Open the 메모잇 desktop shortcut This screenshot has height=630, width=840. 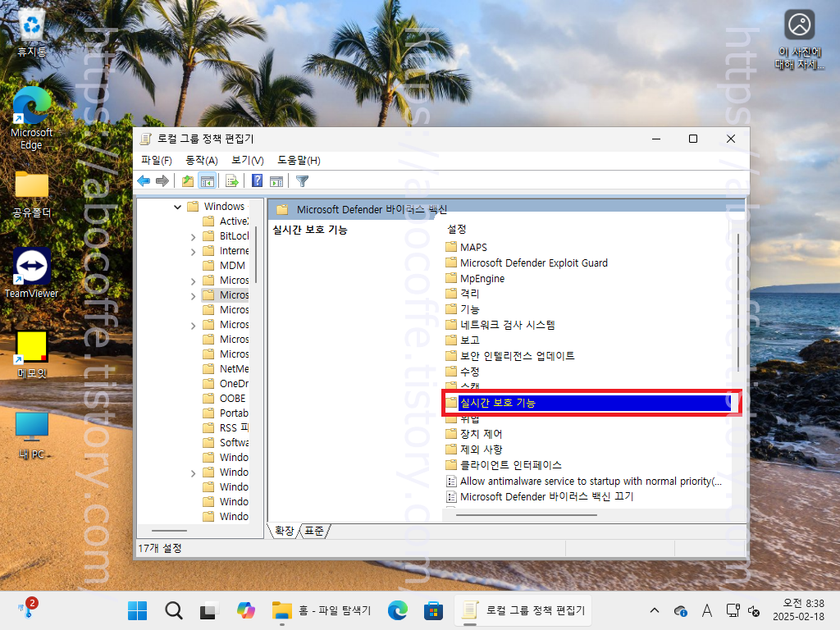coord(32,354)
